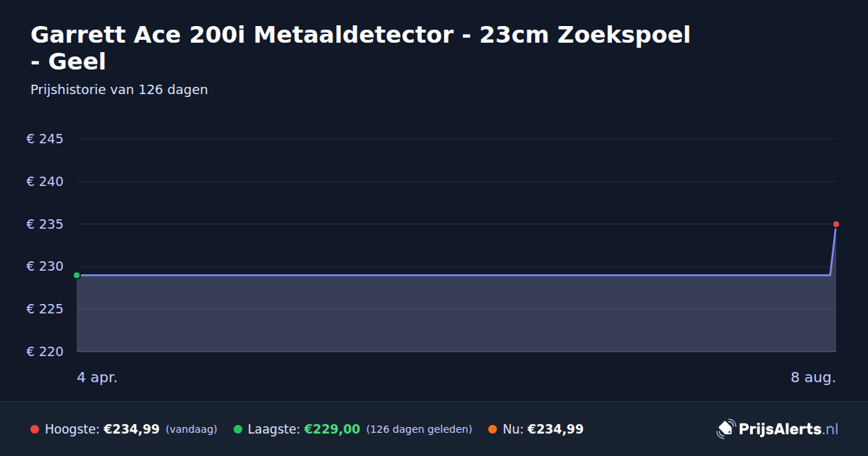Select the red highest-price point on chart
Viewport: 868px width, 456px height.
[836, 224]
